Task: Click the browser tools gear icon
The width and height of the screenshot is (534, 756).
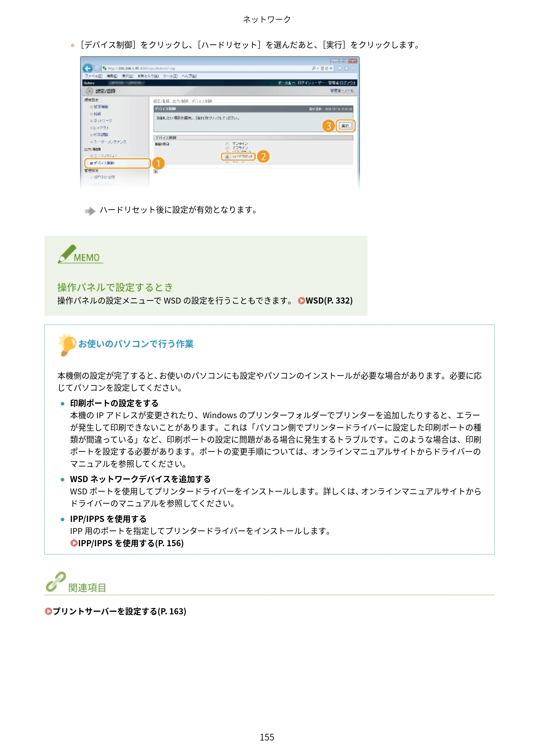Action: (353, 68)
